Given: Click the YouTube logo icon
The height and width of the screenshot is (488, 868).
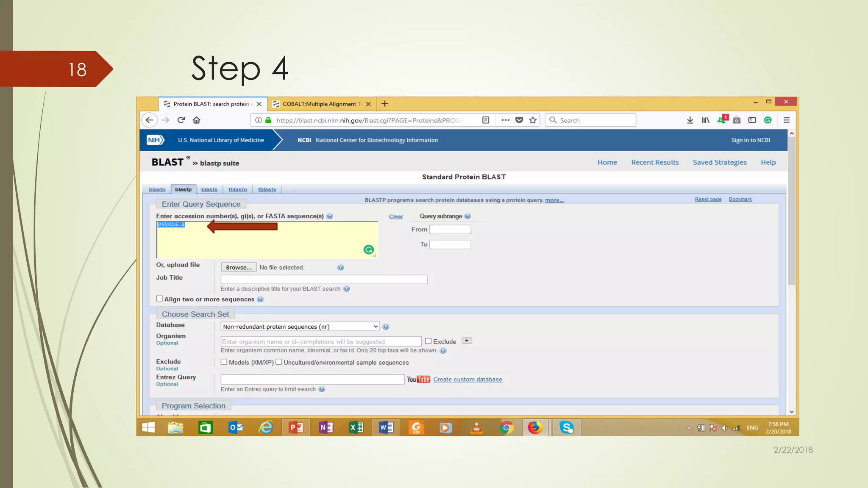Looking at the screenshot, I should coord(418,380).
